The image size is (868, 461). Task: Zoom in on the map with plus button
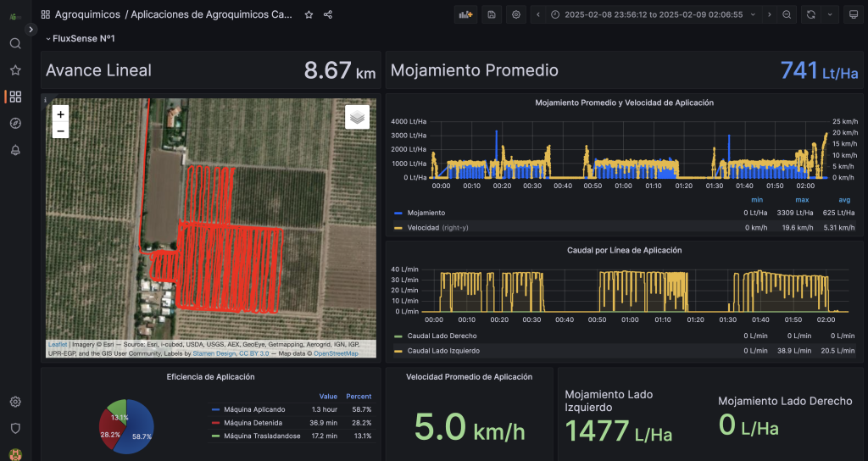pyautogui.click(x=60, y=114)
